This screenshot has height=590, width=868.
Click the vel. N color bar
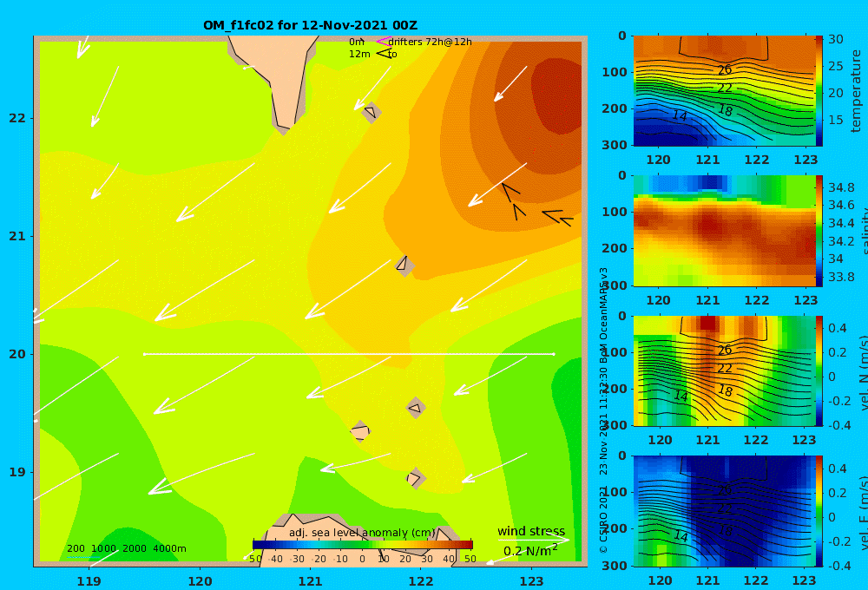pyautogui.click(x=819, y=370)
